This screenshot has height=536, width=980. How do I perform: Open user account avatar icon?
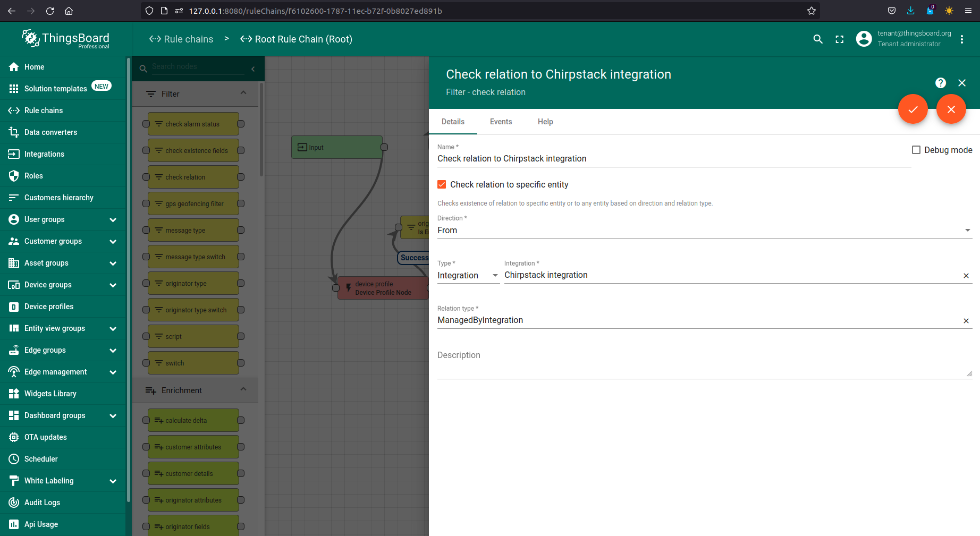864,39
